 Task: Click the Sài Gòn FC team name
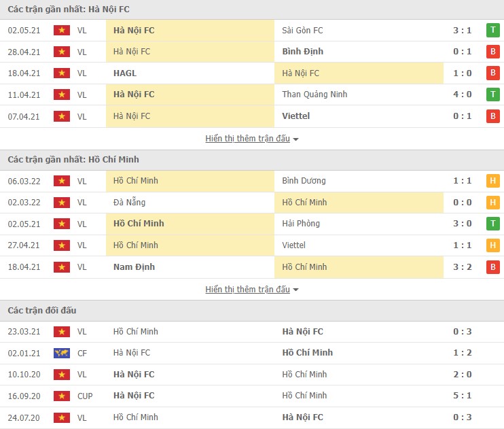(x=302, y=30)
